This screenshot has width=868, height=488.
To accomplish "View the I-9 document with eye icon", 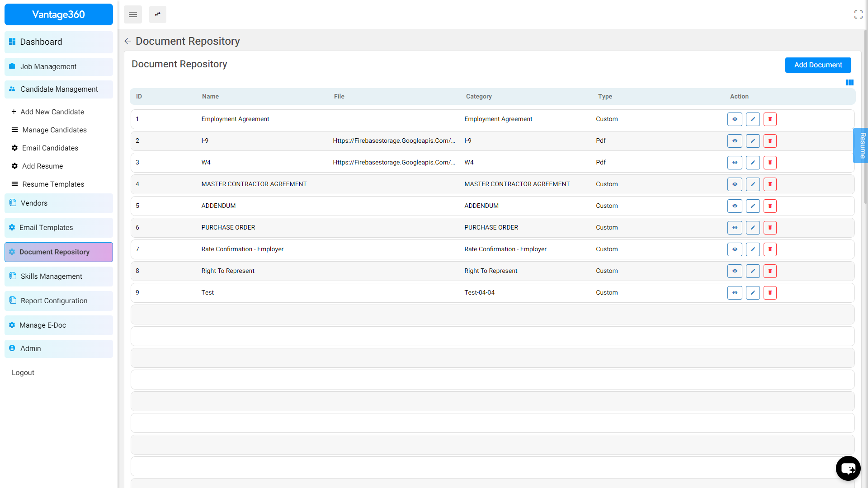I will pyautogui.click(x=735, y=141).
